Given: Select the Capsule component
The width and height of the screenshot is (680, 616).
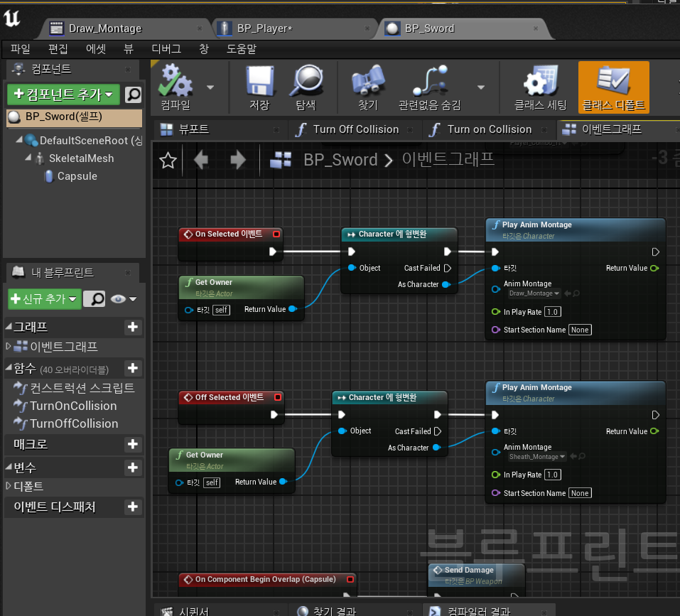Looking at the screenshot, I should click(x=77, y=176).
